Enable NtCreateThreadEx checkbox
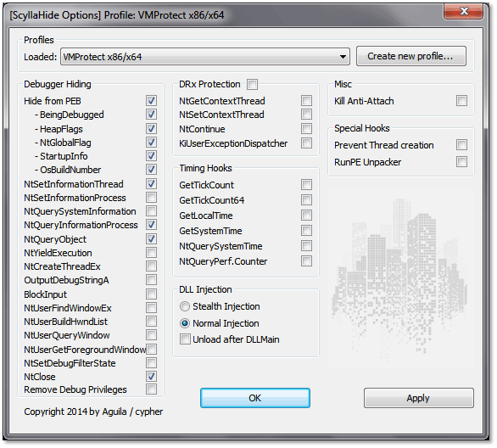 coord(151,266)
